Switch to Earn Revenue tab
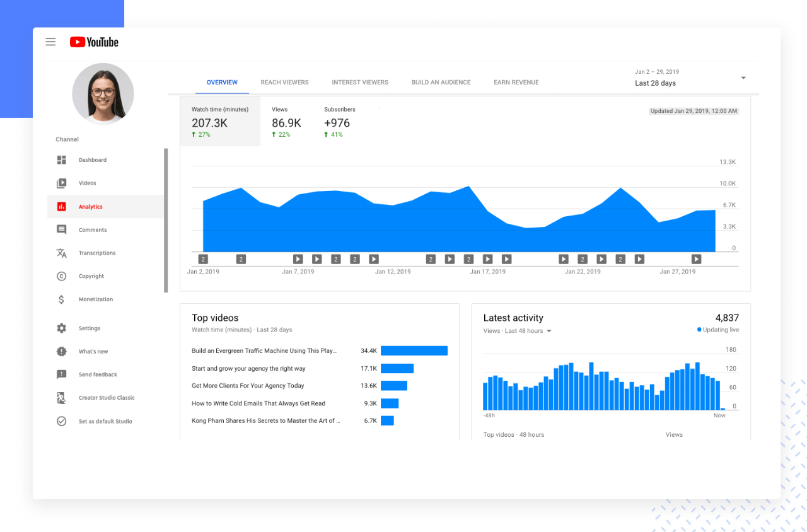 [516, 83]
